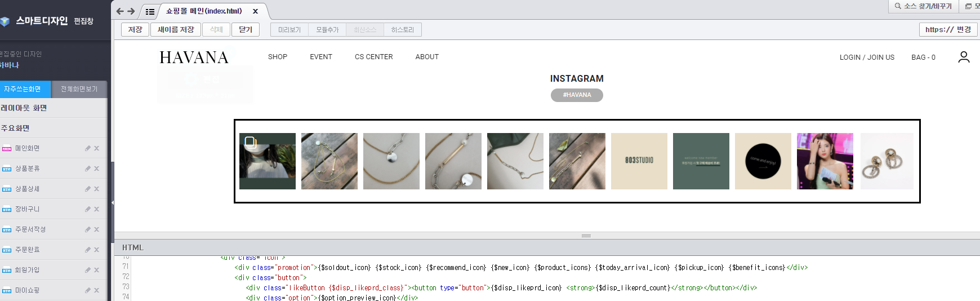Switch to the 전체화면보기 tab
Image resolution: width=980 pixels, height=301 pixels.
pyautogui.click(x=79, y=89)
